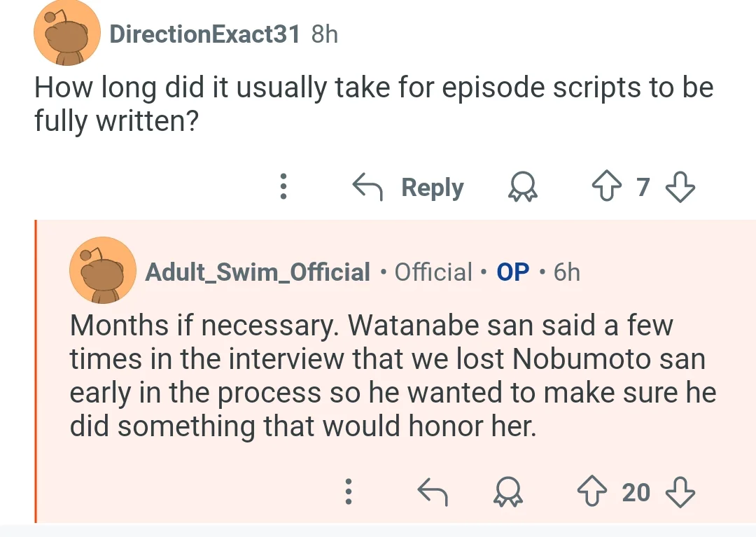Open the DirectionExact31 username link
The image size is (756, 537).
click(x=204, y=34)
